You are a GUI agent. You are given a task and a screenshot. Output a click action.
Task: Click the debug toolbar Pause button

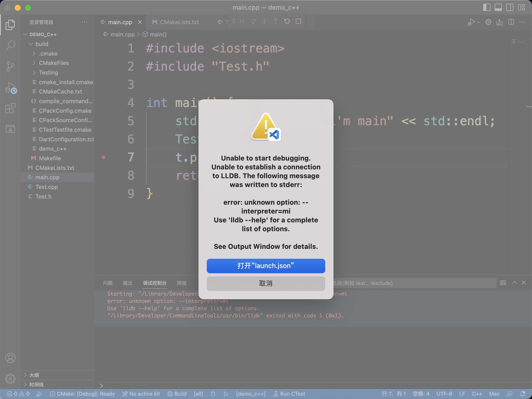[x=242, y=21]
